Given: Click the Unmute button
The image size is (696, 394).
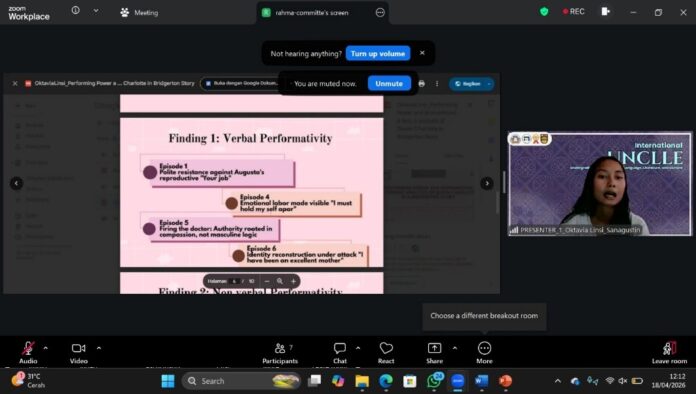Looking at the screenshot, I should [389, 83].
